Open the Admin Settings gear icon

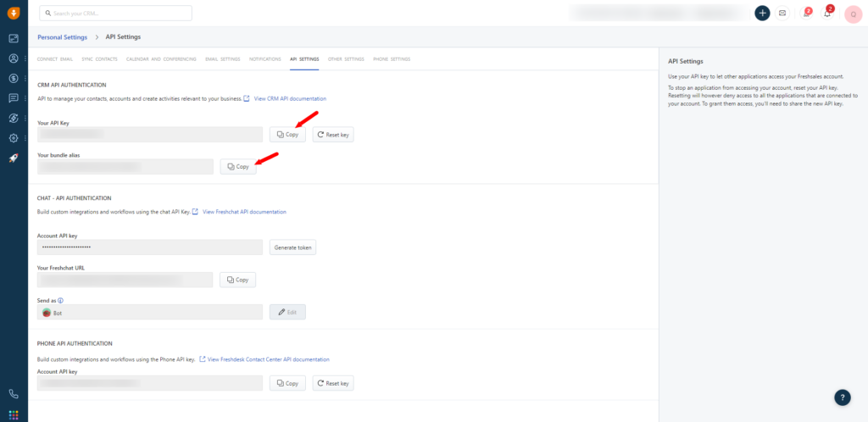pyautogui.click(x=14, y=138)
